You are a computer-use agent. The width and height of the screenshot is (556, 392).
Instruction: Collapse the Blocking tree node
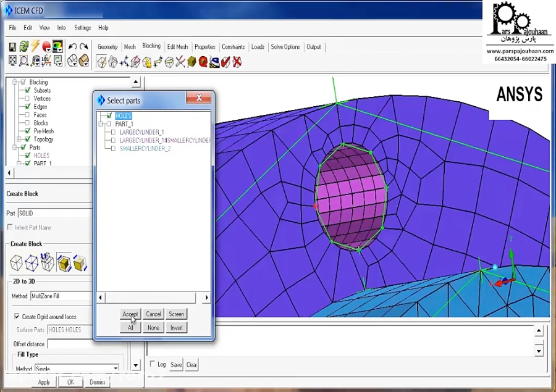point(15,82)
